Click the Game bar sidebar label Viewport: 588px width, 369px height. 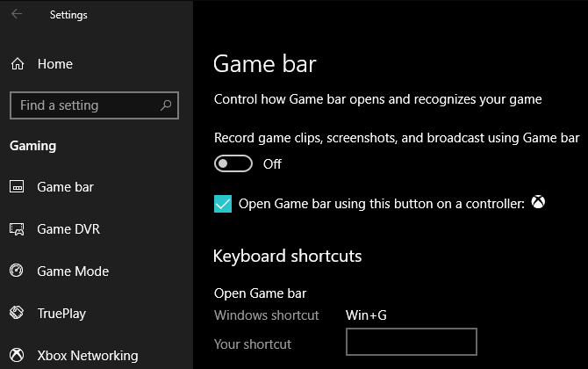coord(65,187)
